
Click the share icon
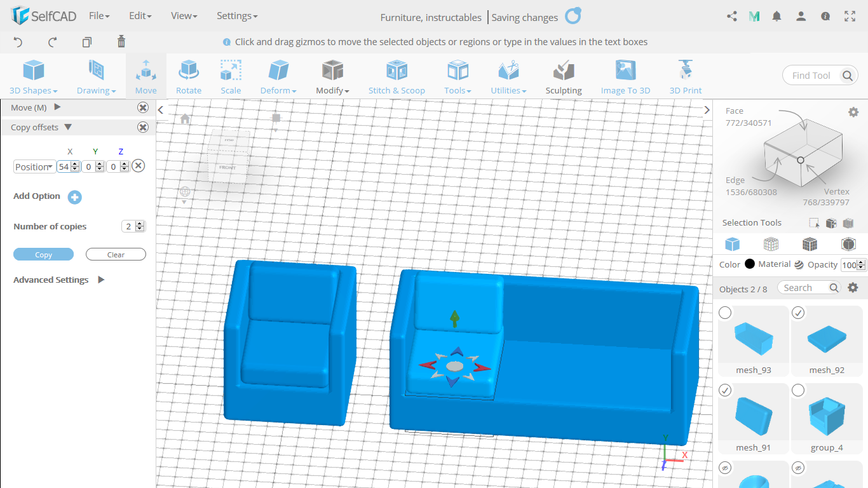coord(731,17)
